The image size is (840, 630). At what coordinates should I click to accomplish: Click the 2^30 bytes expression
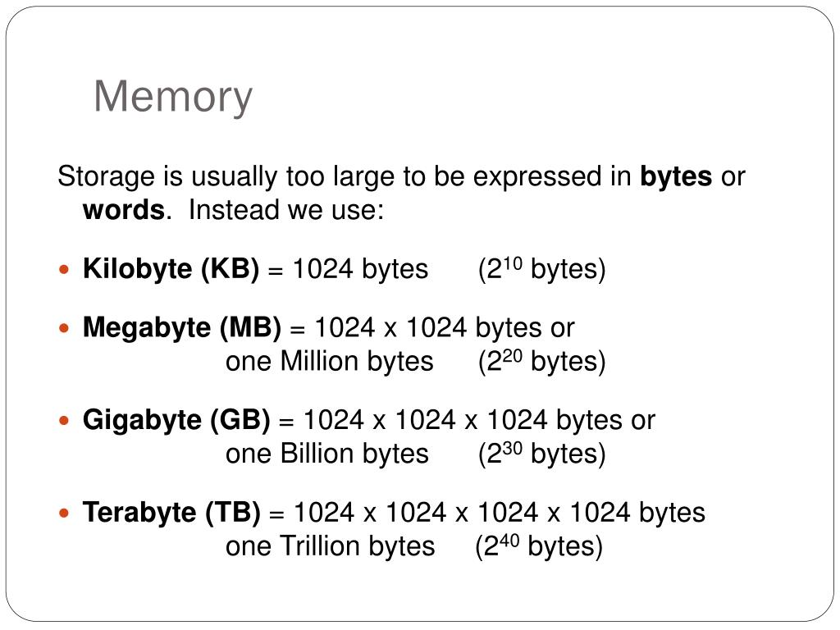coord(541,454)
